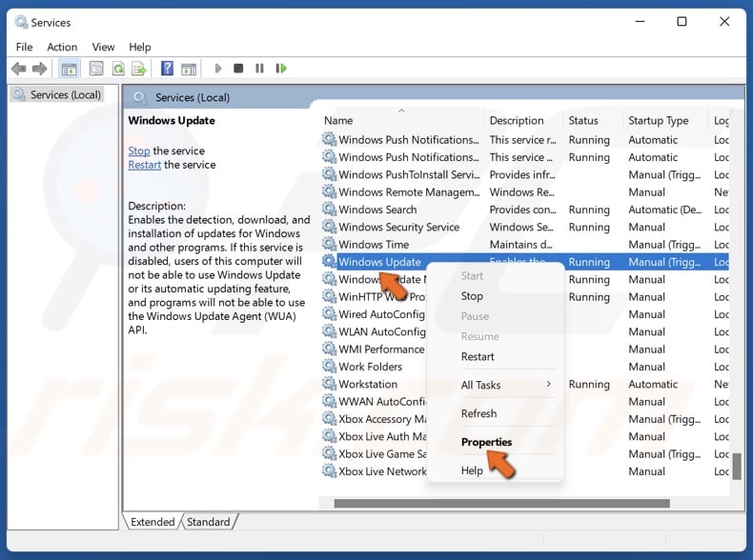Click Automatic (De... startup type of Windows Search
This screenshot has width=753, height=560.
664,210
